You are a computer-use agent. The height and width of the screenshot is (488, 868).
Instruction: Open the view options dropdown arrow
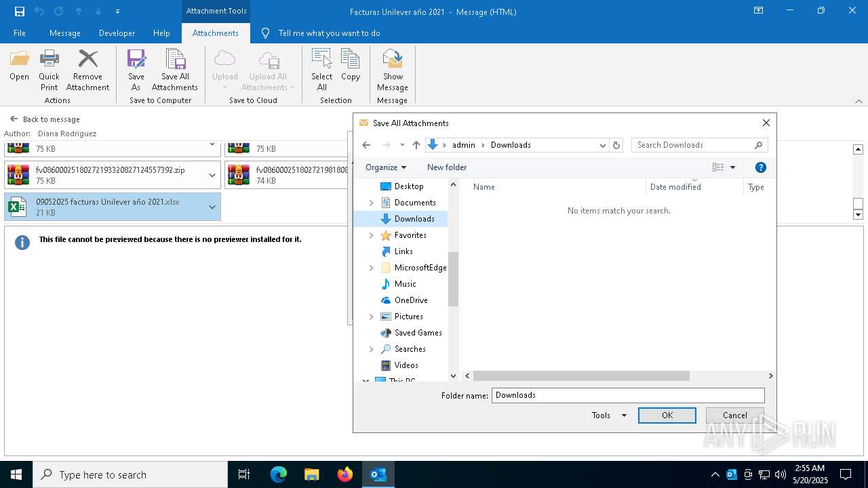pyautogui.click(x=732, y=167)
